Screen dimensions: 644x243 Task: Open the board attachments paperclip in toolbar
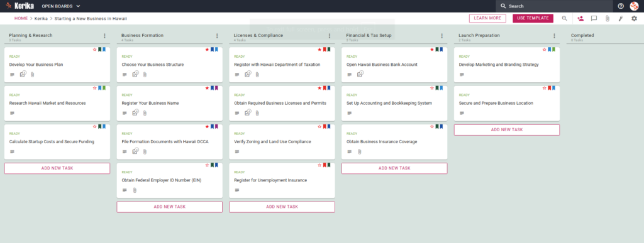point(608,18)
